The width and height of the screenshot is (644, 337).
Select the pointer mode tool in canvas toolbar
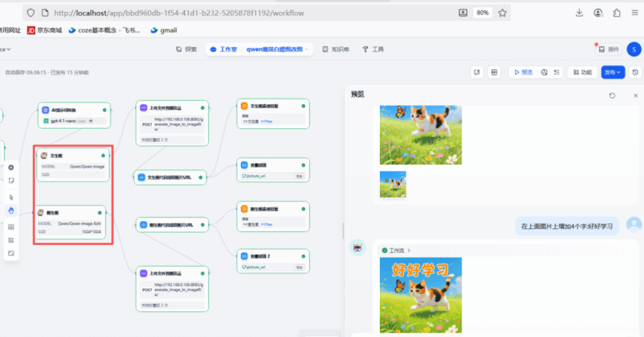point(11,197)
